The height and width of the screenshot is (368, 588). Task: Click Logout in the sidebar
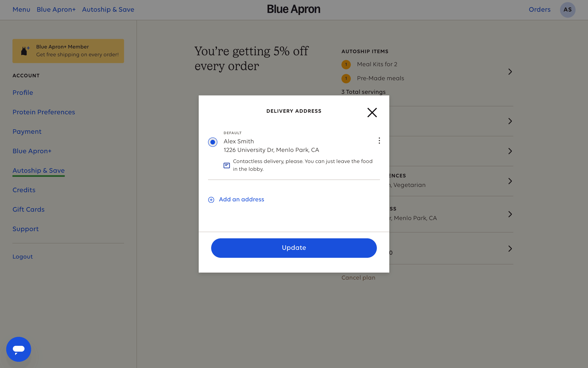point(23,257)
